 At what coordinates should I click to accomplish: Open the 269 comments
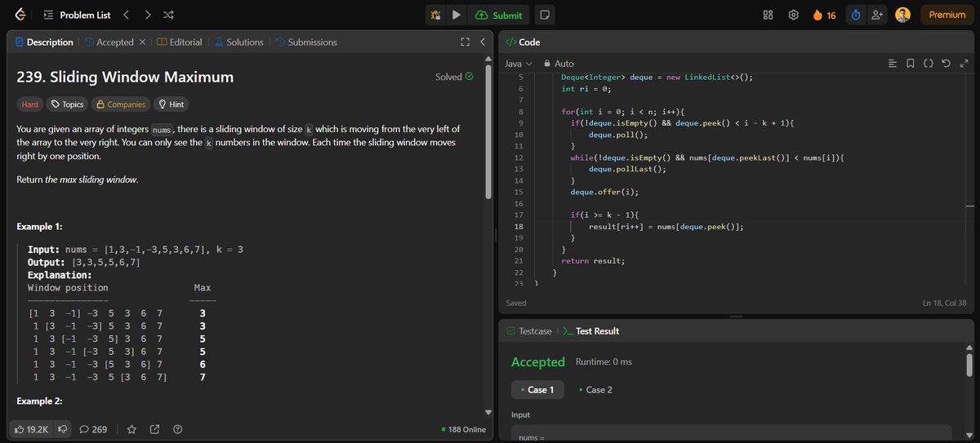point(93,429)
